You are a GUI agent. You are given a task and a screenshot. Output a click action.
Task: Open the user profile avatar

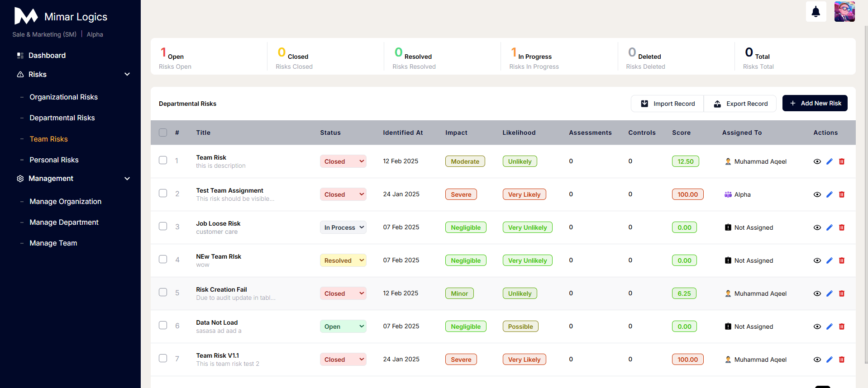click(844, 12)
